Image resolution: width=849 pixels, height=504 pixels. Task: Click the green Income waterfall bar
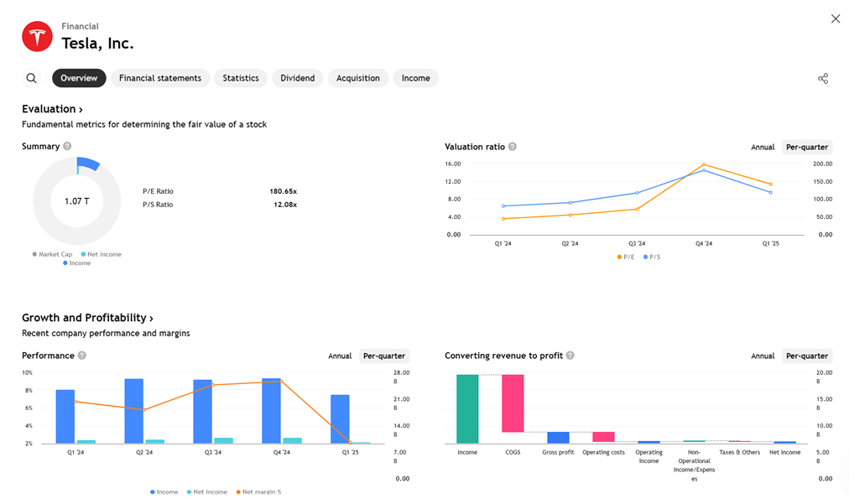tap(467, 409)
